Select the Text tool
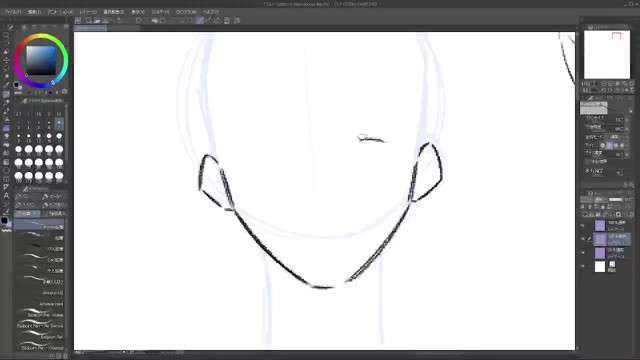640x360 pixels. (x=6, y=196)
